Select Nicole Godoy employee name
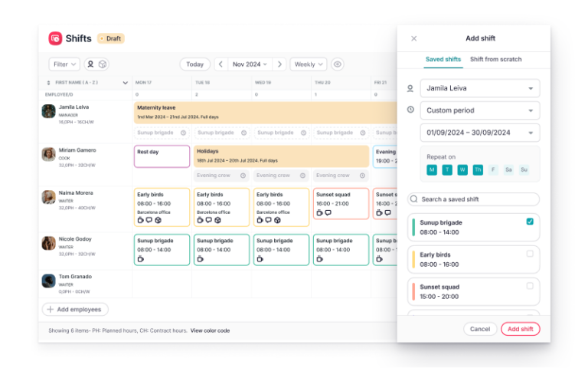588x368 pixels. pos(75,239)
